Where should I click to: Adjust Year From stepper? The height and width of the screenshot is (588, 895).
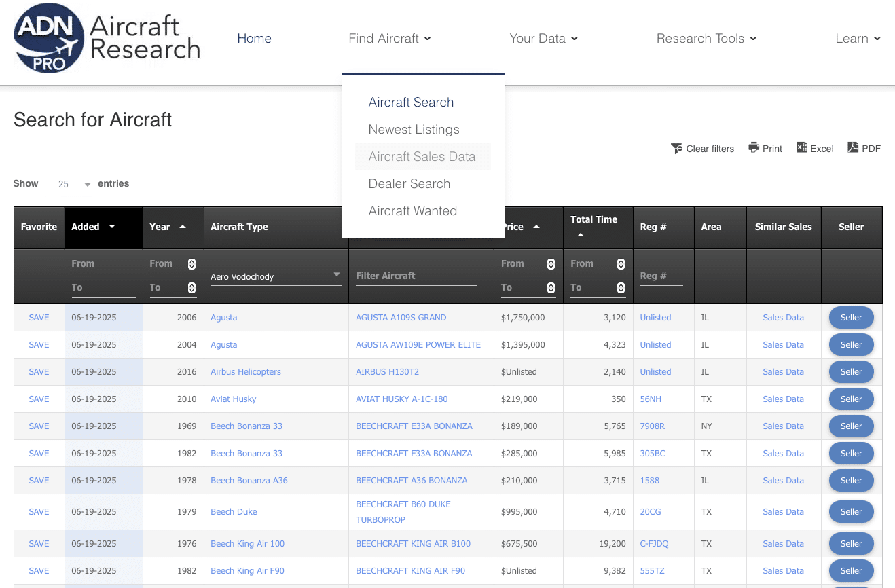191,264
